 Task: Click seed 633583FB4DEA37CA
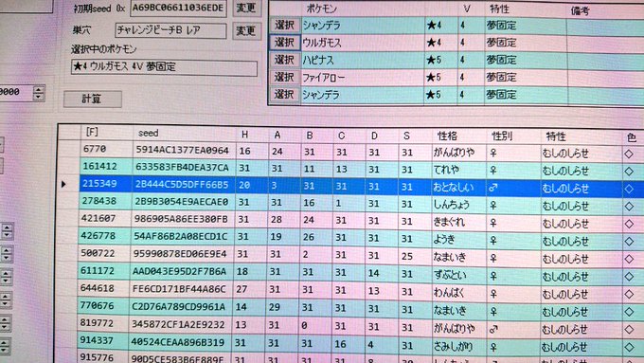point(182,168)
